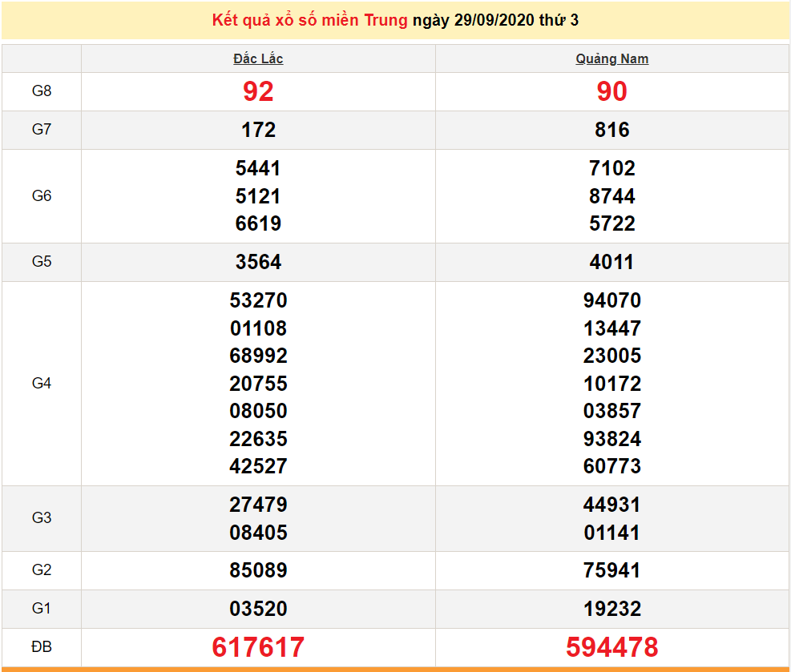Select the G4 number 23005
This screenshot has height=672, width=791.
tap(612, 356)
